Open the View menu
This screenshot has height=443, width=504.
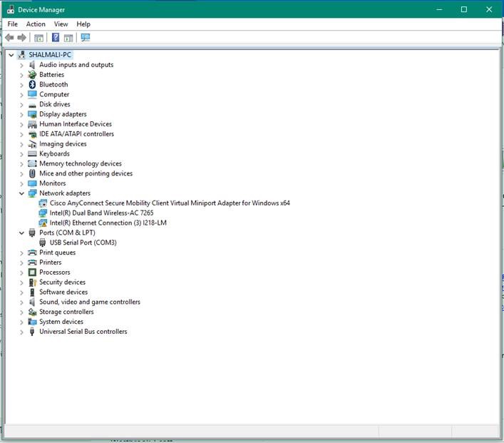pos(61,24)
